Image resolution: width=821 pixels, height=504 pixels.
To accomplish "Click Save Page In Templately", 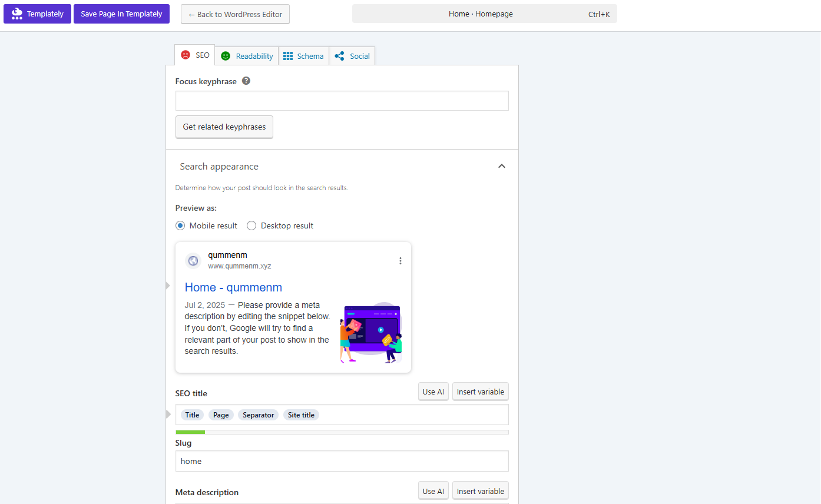I will tap(121, 13).
